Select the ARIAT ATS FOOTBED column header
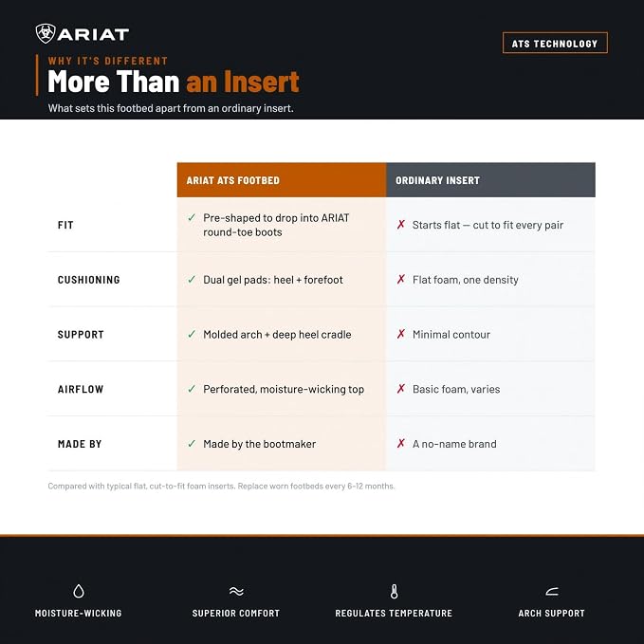 point(282,180)
